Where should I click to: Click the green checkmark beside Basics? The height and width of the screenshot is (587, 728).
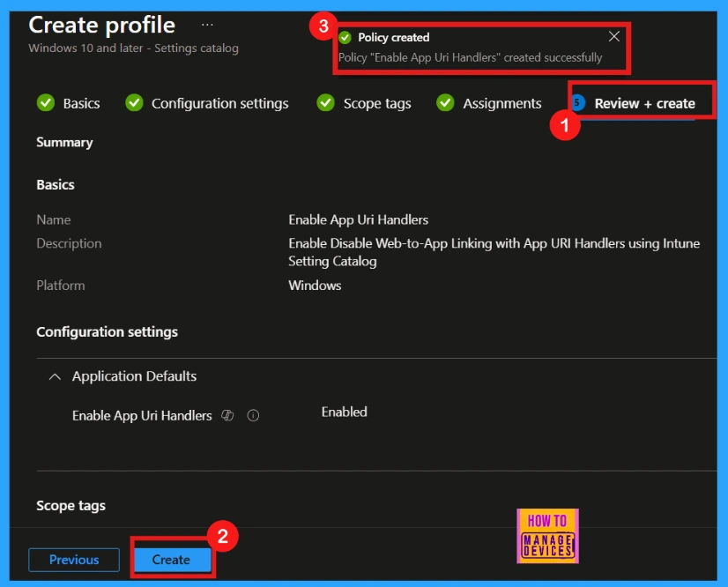[x=46, y=102]
